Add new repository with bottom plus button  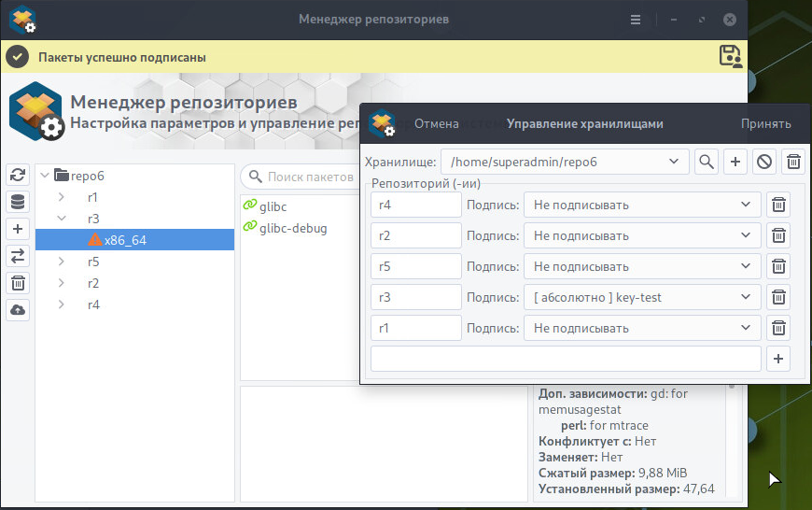tap(778, 359)
